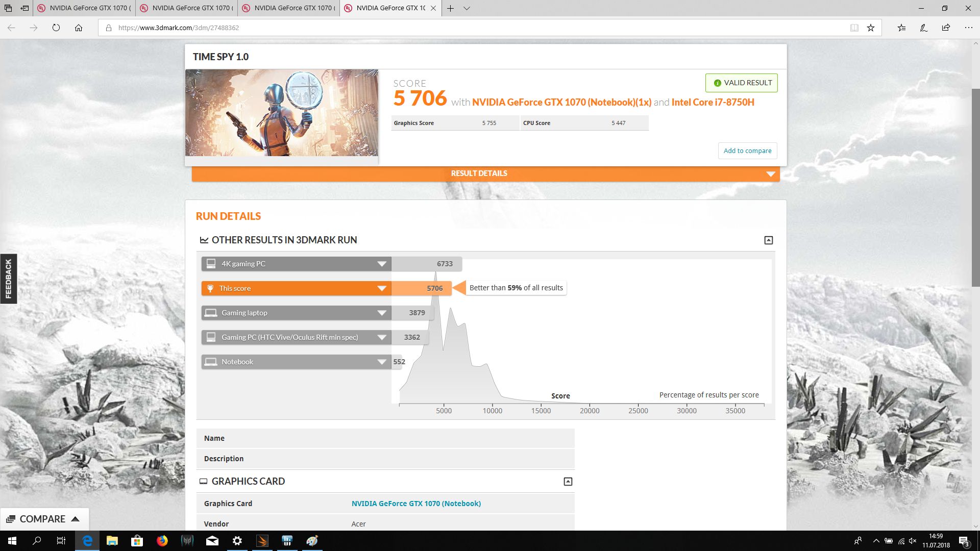Start a web note with the pen icon
This screenshot has width=980, height=551.
click(923, 28)
